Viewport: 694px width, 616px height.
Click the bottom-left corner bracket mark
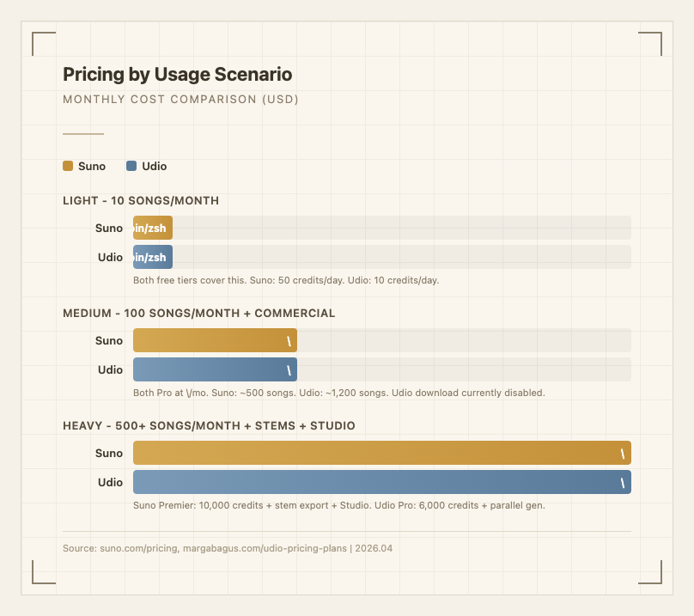43,572
